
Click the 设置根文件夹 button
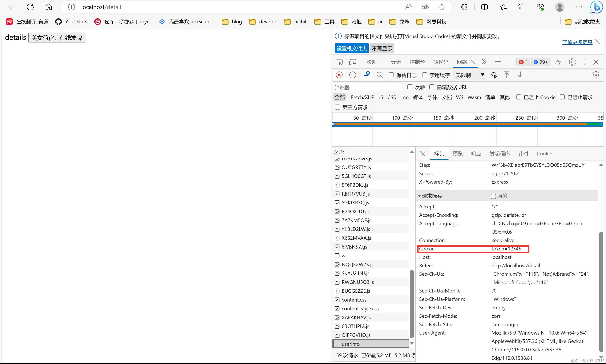click(x=351, y=48)
